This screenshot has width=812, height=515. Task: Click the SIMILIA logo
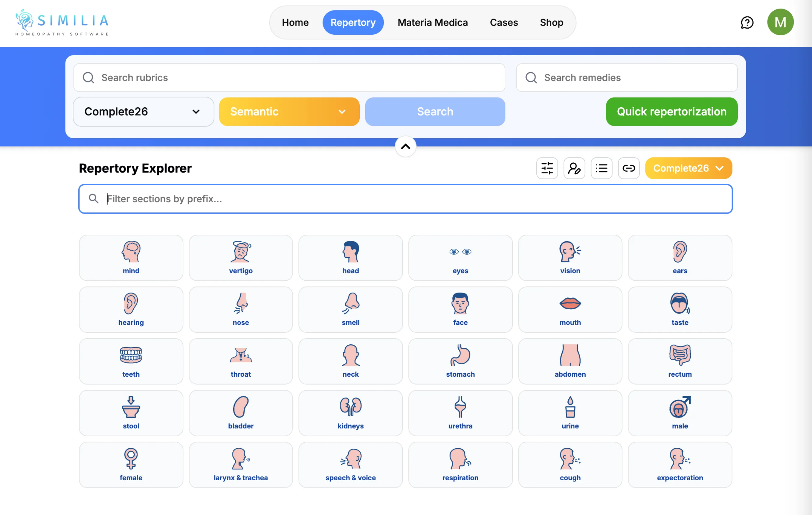62,22
